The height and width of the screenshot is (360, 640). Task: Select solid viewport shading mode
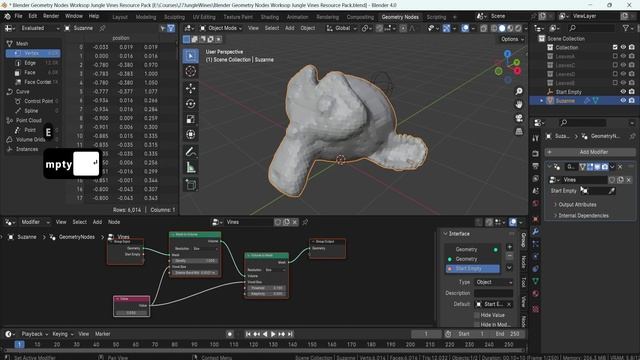[502, 28]
